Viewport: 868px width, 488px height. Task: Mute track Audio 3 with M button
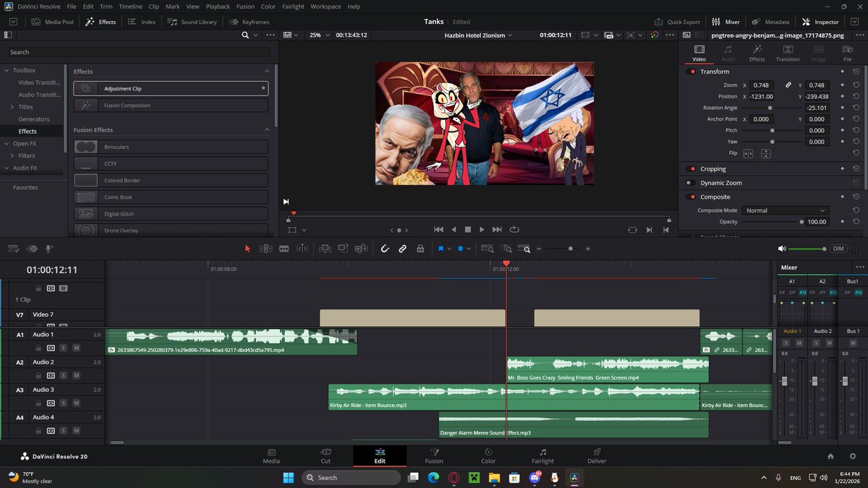click(x=77, y=403)
